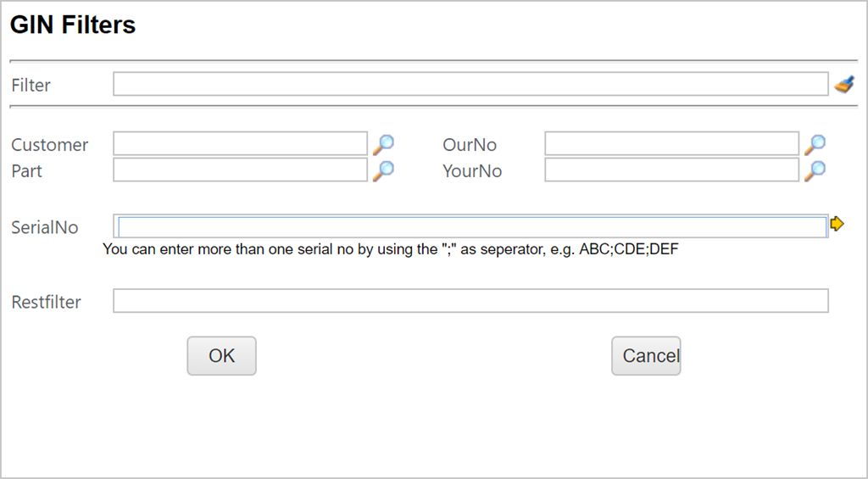Image resolution: width=868 pixels, height=479 pixels.
Task: Place cursor in SerialNo input box
Action: point(471,226)
